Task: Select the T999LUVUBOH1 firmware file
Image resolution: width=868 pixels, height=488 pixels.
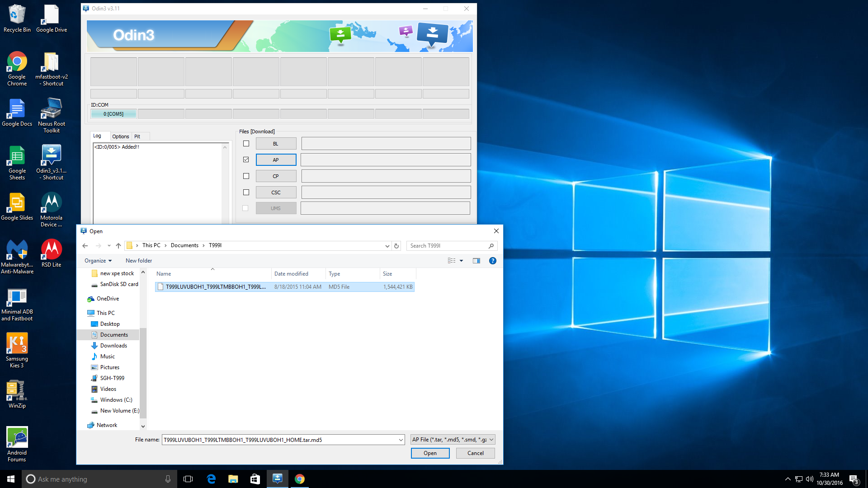Action: (x=216, y=286)
